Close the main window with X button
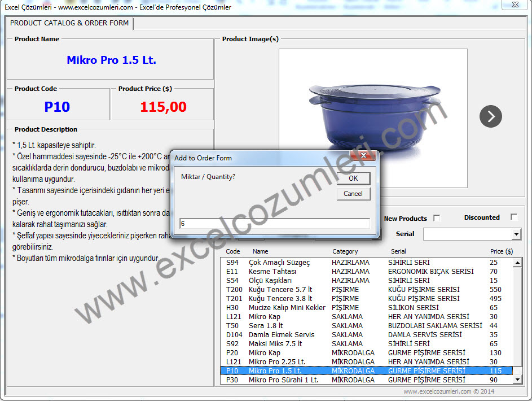This screenshot has width=532, height=401. point(515,5)
